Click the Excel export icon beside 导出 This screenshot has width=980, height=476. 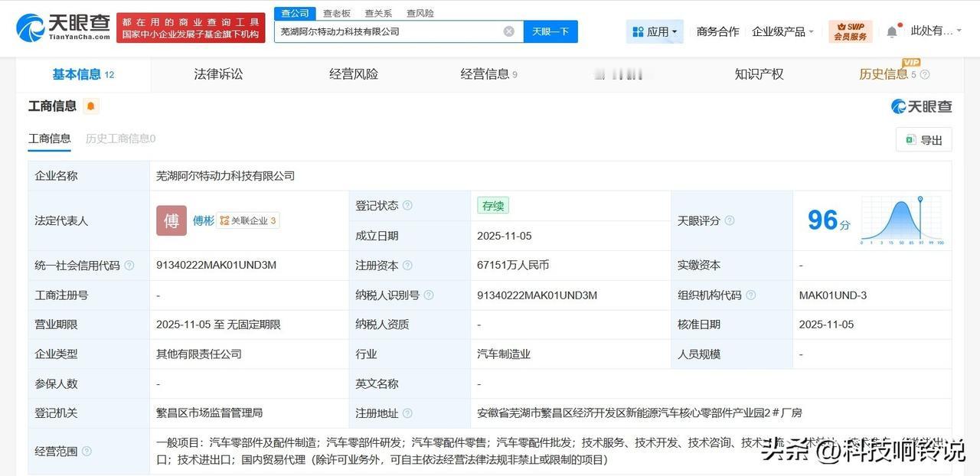click(910, 140)
